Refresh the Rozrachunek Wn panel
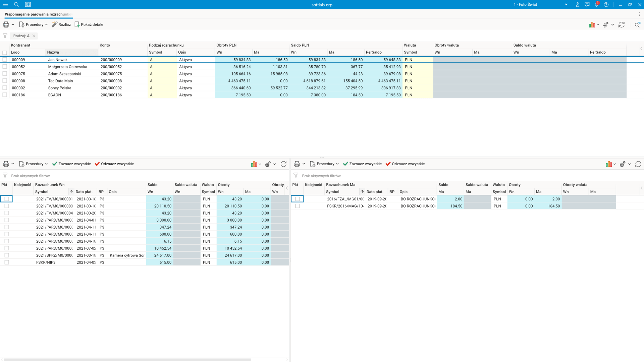 click(283, 164)
